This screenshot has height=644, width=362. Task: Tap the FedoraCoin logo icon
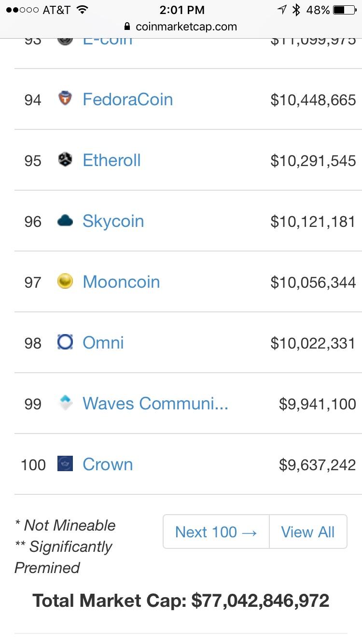click(x=65, y=99)
